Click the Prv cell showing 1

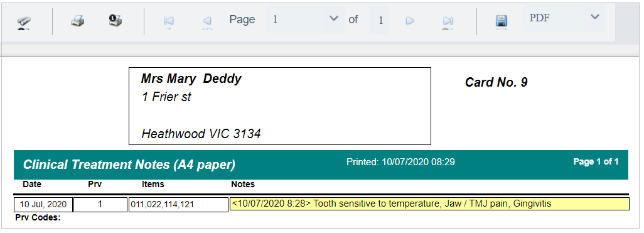coord(100,204)
